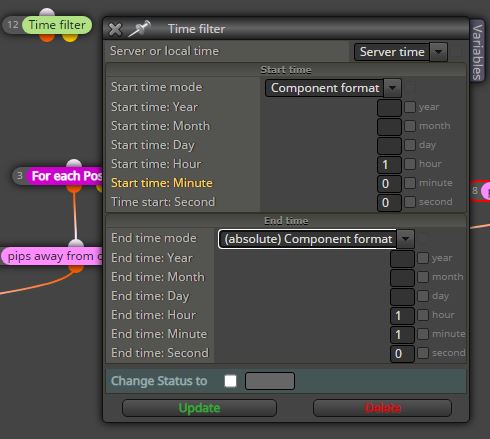Toggle End time second checkbox
The width and height of the screenshot is (490, 439).
[x=423, y=353]
